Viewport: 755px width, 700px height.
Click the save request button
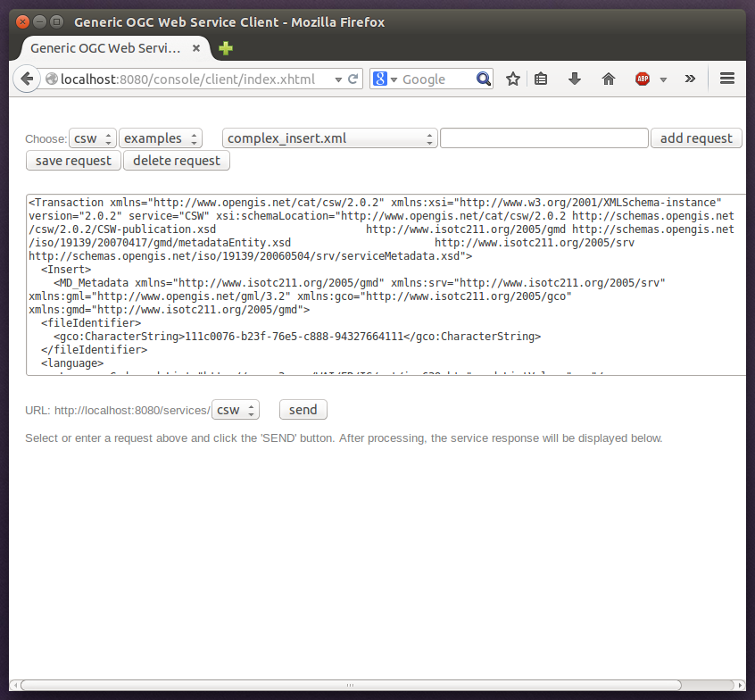tap(72, 160)
